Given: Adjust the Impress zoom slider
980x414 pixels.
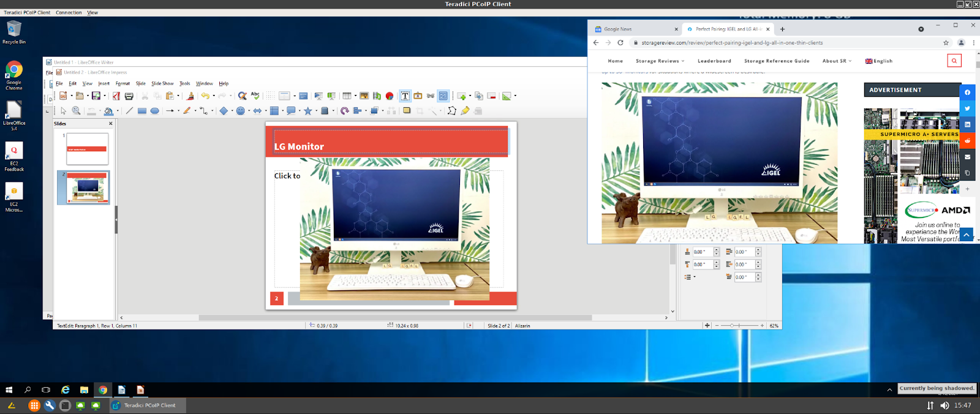Looking at the screenshot, I should click(739, 326).
